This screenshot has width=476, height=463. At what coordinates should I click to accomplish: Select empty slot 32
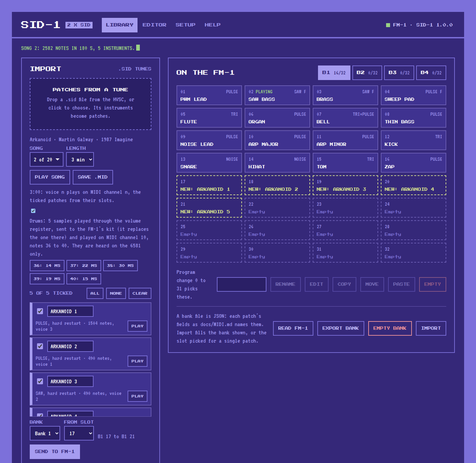tap(413, 253)
